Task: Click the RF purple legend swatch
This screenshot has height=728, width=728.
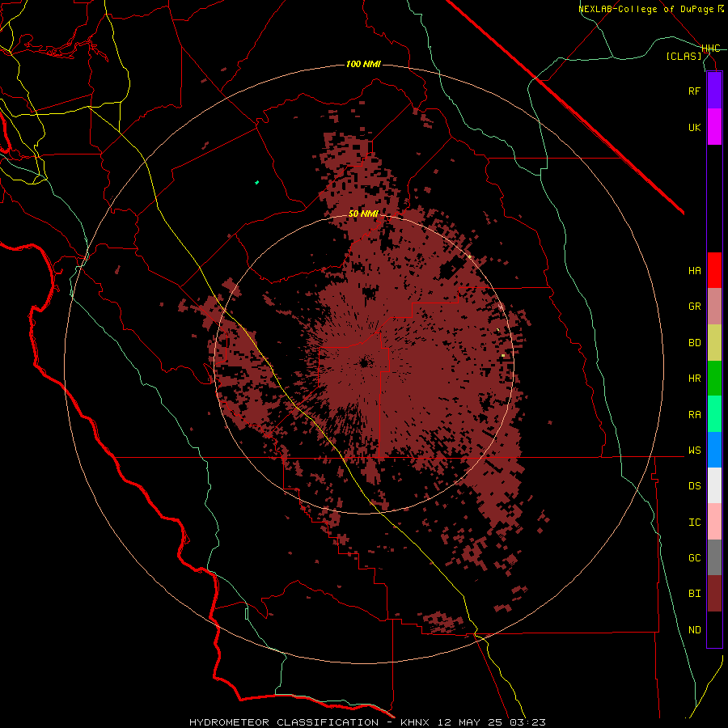Action: (x=714, y=91)
